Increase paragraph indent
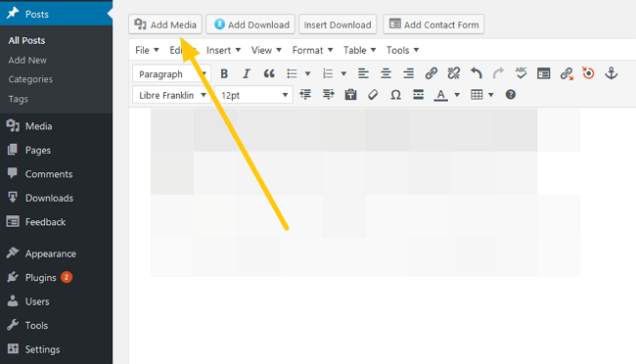 328,95
